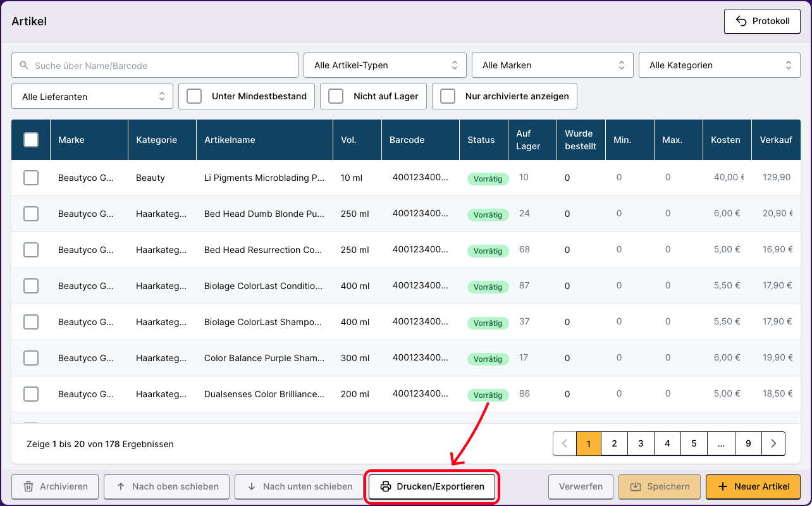Click the Beauty category cell
The width and height of the screenshot is (812, 506).
[x=151, y=178]
